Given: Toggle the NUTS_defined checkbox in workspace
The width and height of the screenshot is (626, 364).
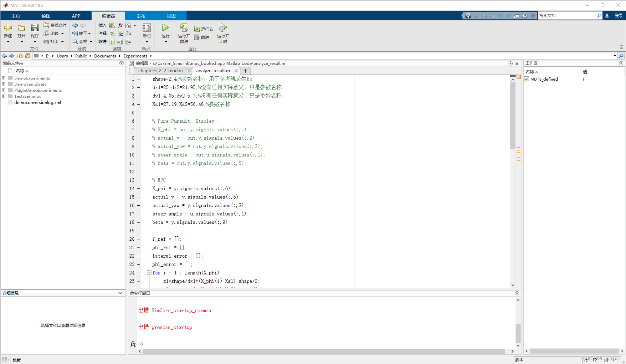Looking at the screenshot, I should [527, 79].
